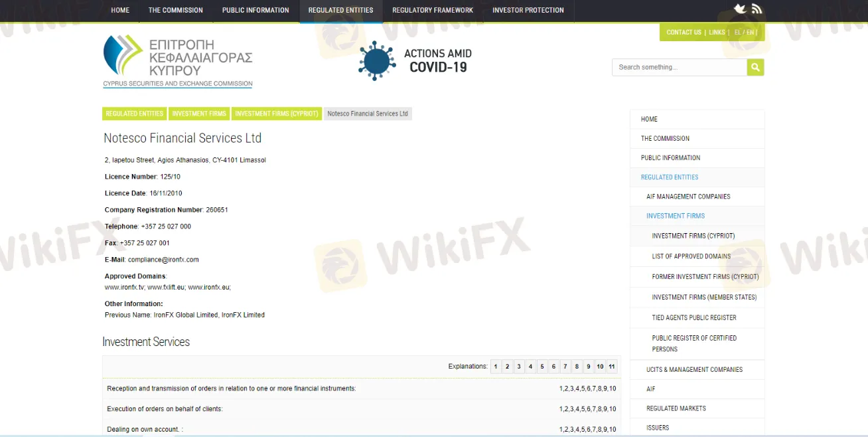
Task: Click explanation number 3 button
Action: [x=519, y=367]
